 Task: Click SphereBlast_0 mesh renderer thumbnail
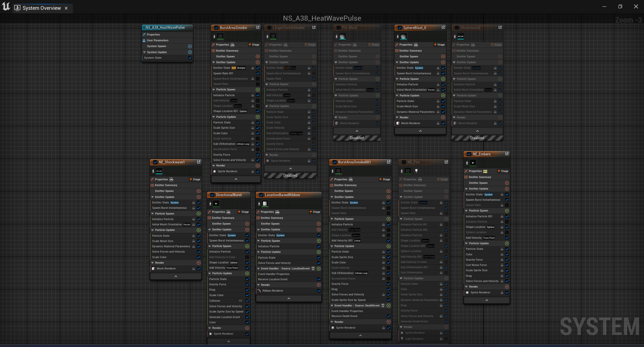pyautogui.click(x=404, y=37)
